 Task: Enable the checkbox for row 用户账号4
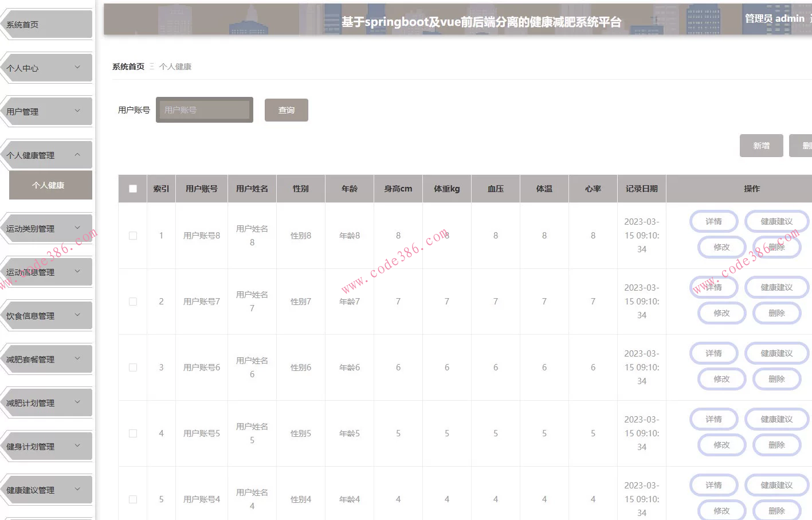point(133,499)
